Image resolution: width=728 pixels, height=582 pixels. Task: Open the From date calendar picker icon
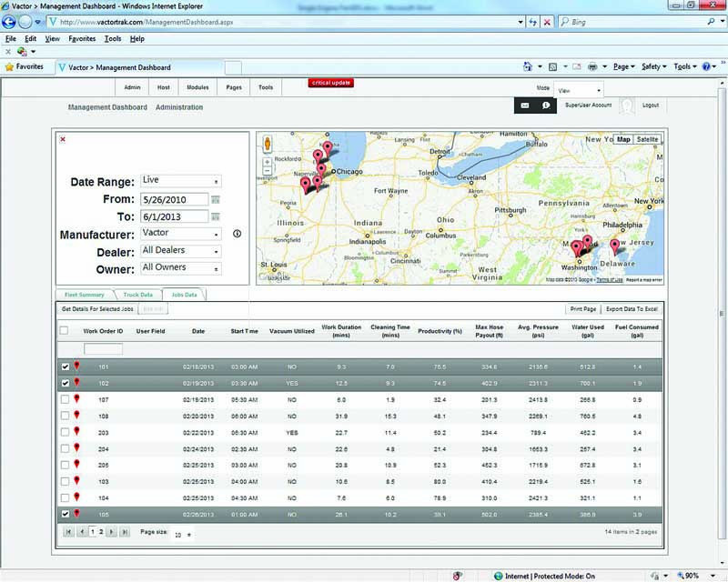point(216,199)
